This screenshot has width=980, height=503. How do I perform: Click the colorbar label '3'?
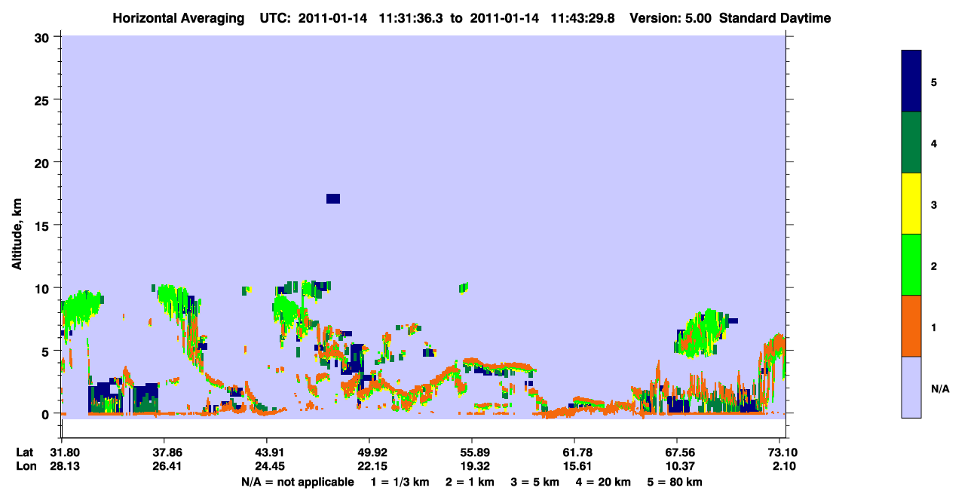tap(934, 204)
